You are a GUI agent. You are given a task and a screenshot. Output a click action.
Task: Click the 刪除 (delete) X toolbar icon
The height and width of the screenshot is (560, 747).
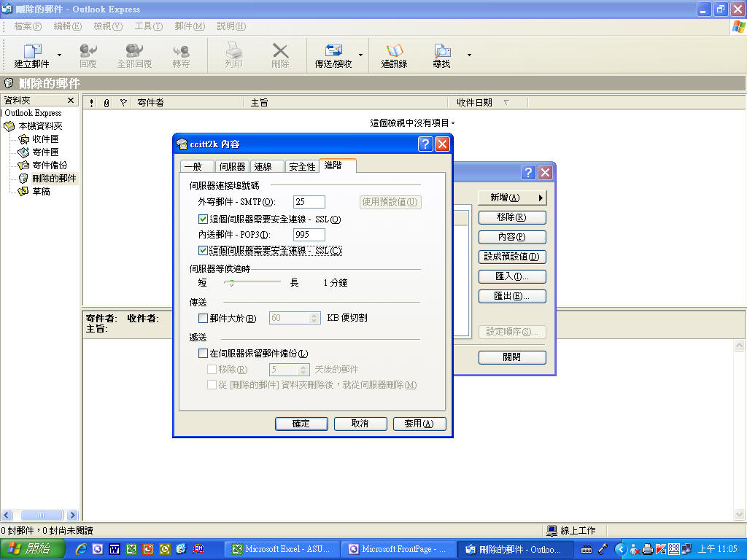(x=280, y=55)
